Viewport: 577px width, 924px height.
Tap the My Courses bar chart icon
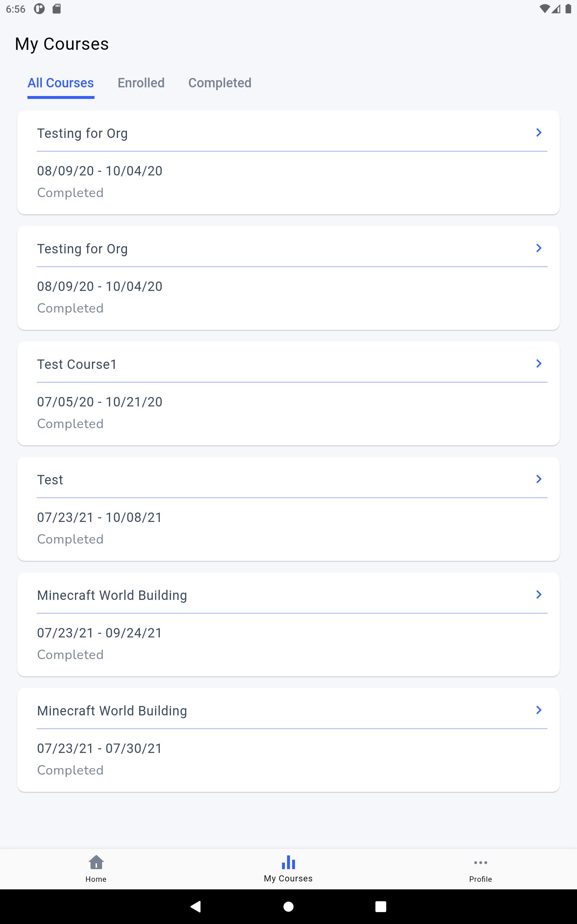288,862
